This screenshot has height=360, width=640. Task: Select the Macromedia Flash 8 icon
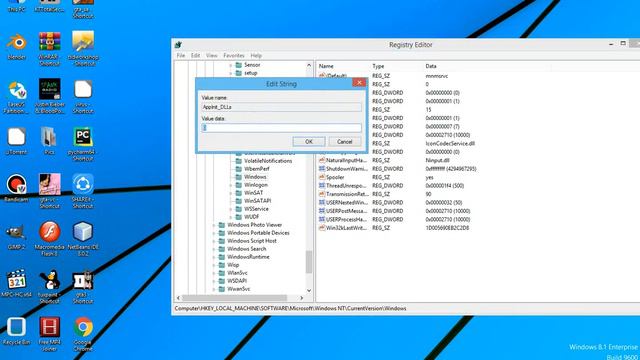pyautogui.click(x=49, y=232)
